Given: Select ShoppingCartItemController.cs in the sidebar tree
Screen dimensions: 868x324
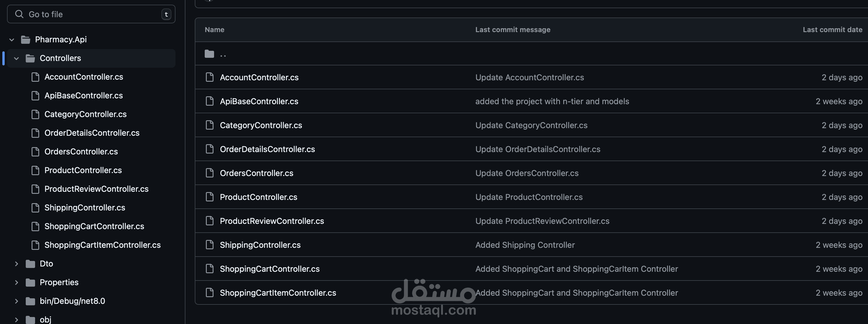Looking at the screenshot, I should click(102, 245).
